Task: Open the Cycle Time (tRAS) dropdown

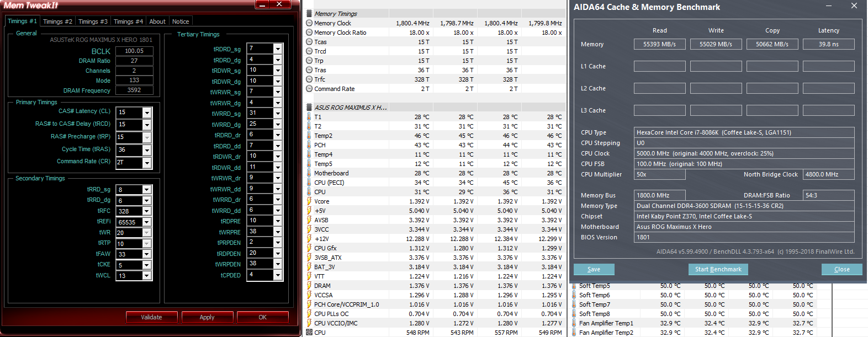Action: click(x=147, y=151)
